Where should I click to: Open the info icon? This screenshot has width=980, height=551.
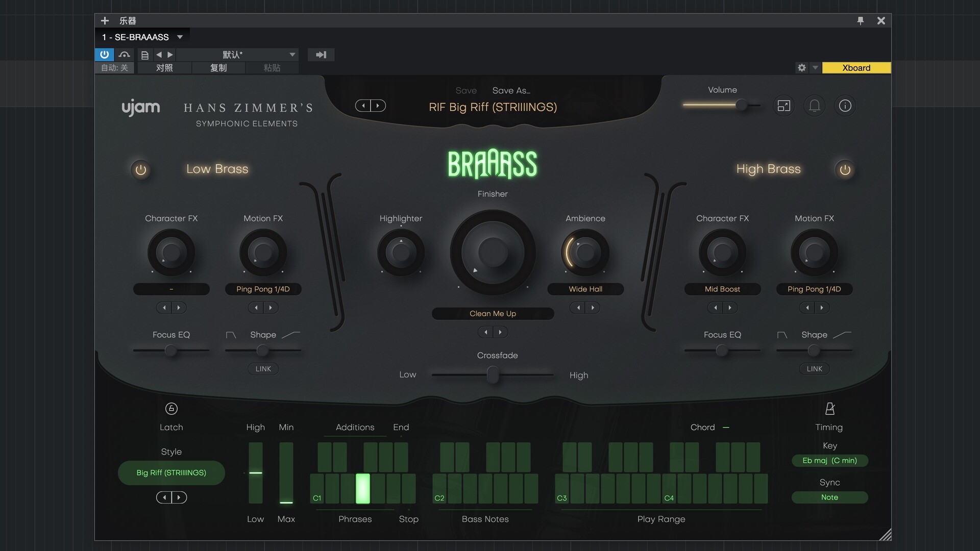click(x=845, y=106)
